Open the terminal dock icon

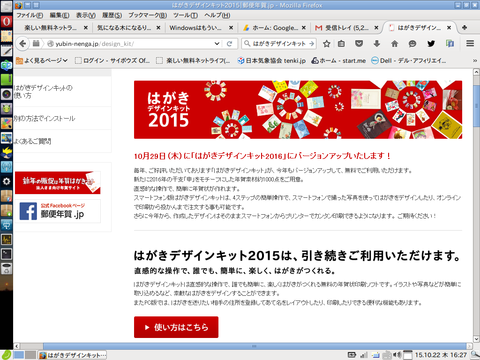coord(6,254)
